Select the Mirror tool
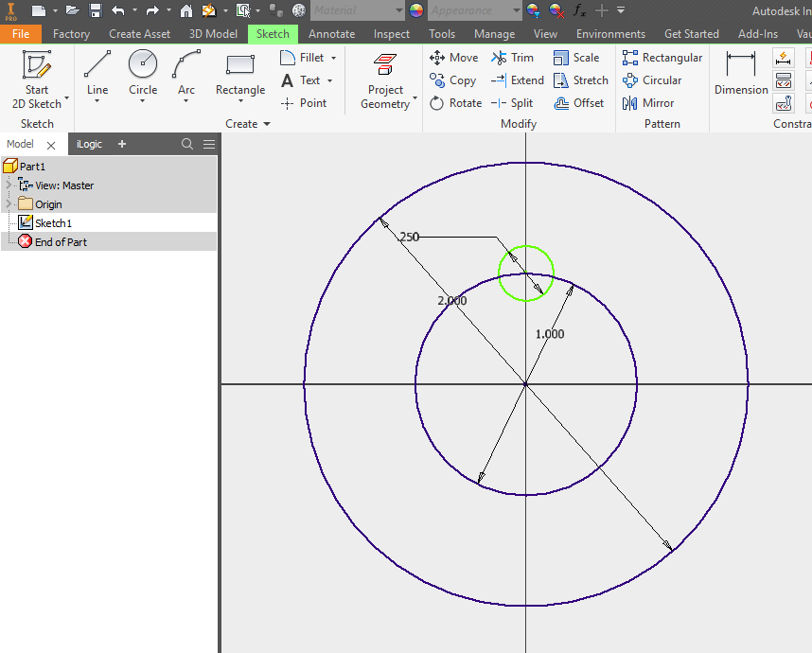The width and height of the screenshot is (812, 653). click(648, 103)
